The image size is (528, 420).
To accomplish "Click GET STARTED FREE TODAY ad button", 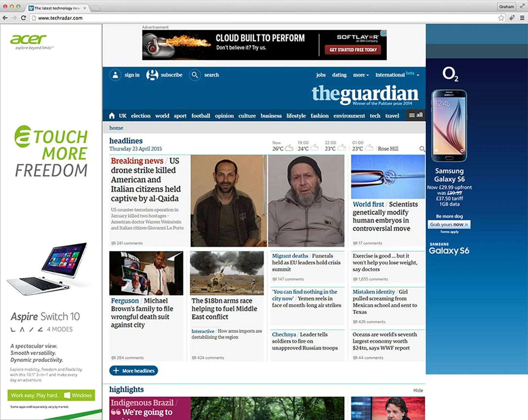I will coord(353,50).
